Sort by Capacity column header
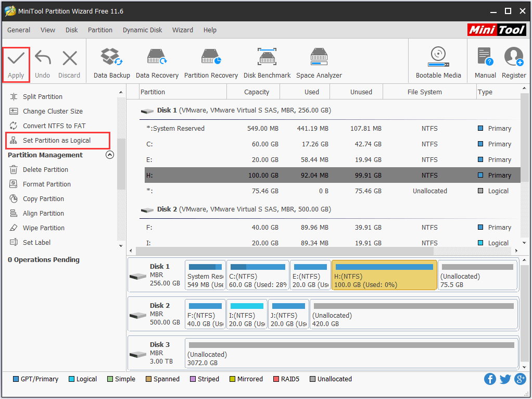 pos(254,92)
